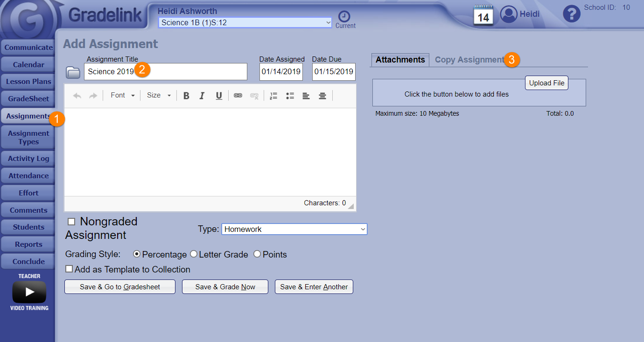Expand the Type dropdown showing Homework
The image size is (644, 342).
click(294, 229)
